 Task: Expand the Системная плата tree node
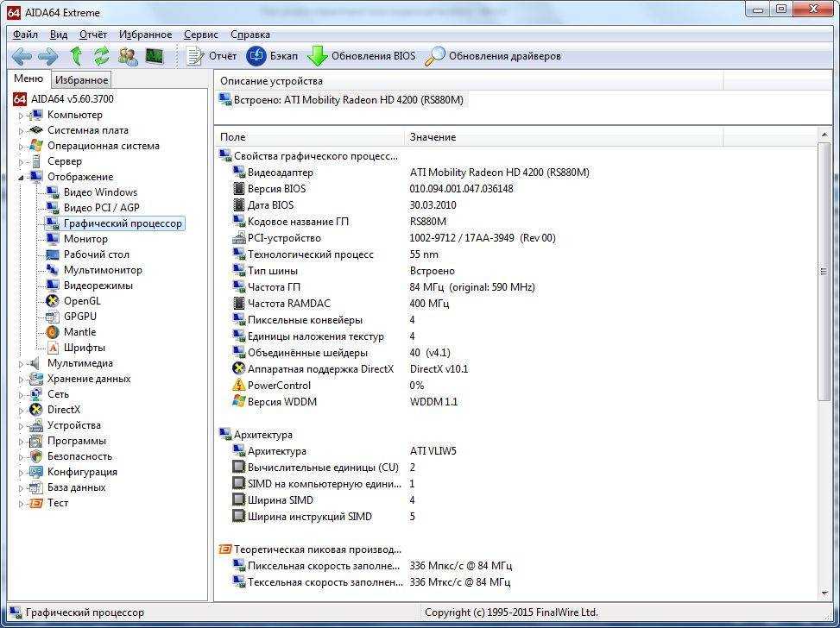[x=21, y=130]
